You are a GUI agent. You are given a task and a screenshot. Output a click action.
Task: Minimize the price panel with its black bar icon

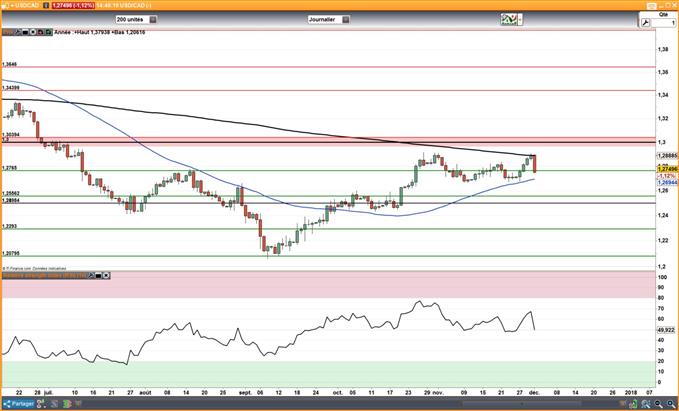(25, 32)
